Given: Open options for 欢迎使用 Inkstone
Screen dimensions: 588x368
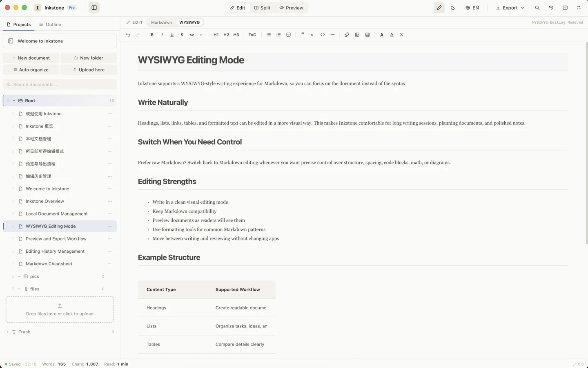Looking at the screenshot, I should [x=110, y=114].
